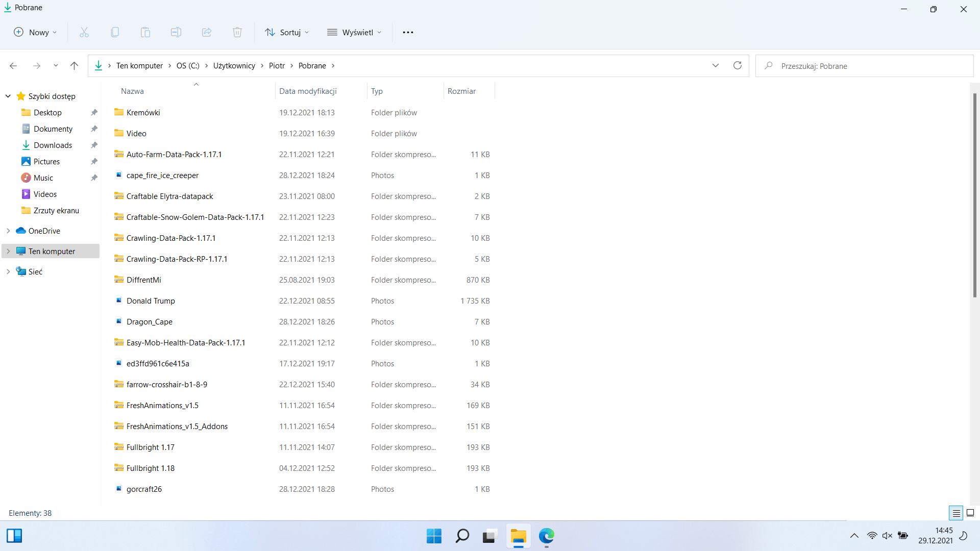Refresh the Pobrane folder view
This screenshot has height=551, width=980.
(738, 65)
